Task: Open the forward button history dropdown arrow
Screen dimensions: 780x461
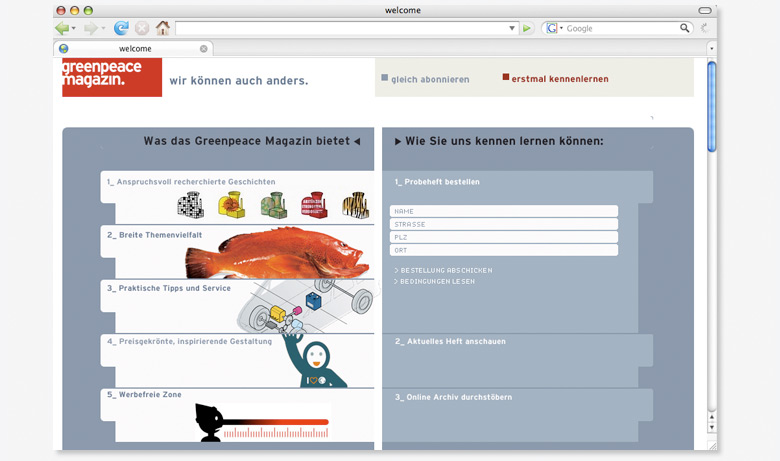Action: tap(103, 28)
